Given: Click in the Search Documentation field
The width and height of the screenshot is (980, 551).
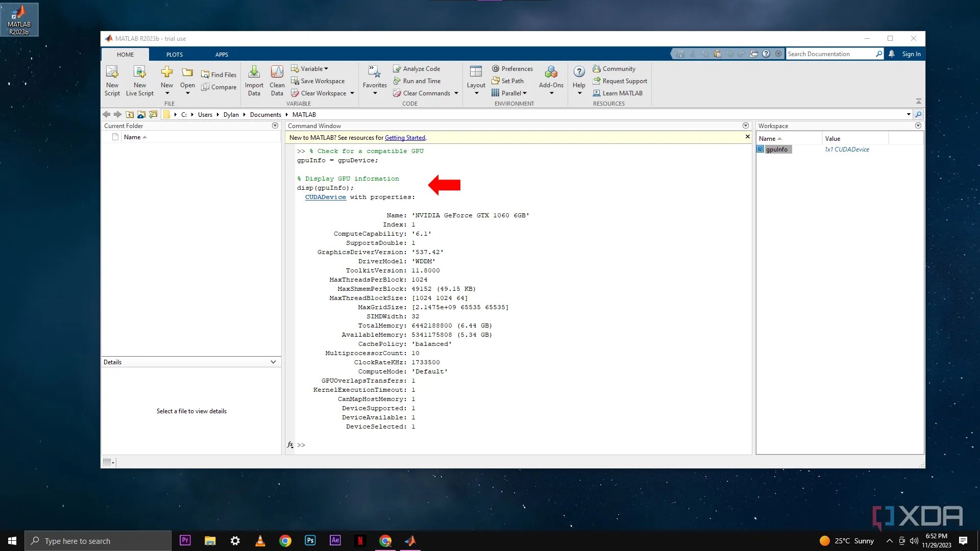Looking at the screenshot, I should point(832,54).
